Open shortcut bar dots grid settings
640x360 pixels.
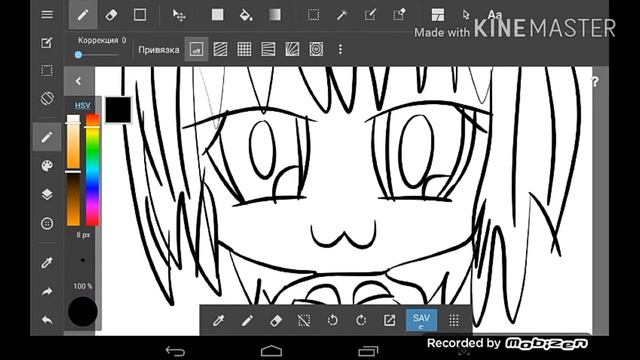pos(454,320)
